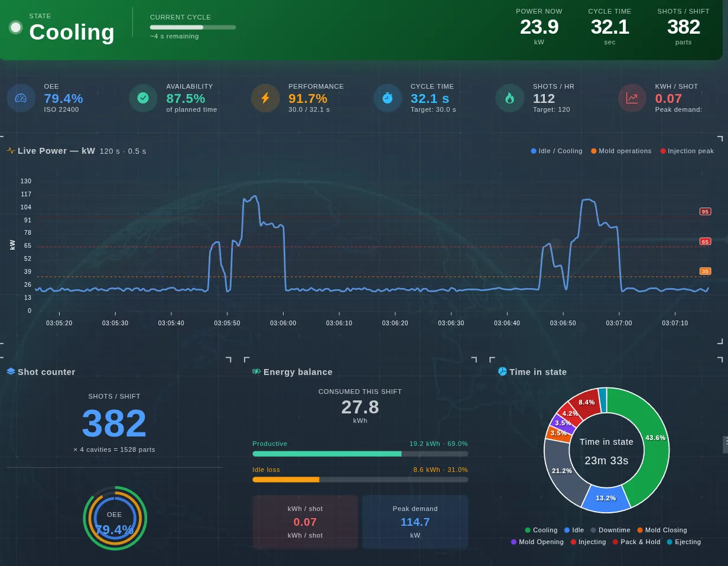This screenshot has width=728, height=566.
Task: Toggle Mold operations series in chart legend
Action: 621,151
